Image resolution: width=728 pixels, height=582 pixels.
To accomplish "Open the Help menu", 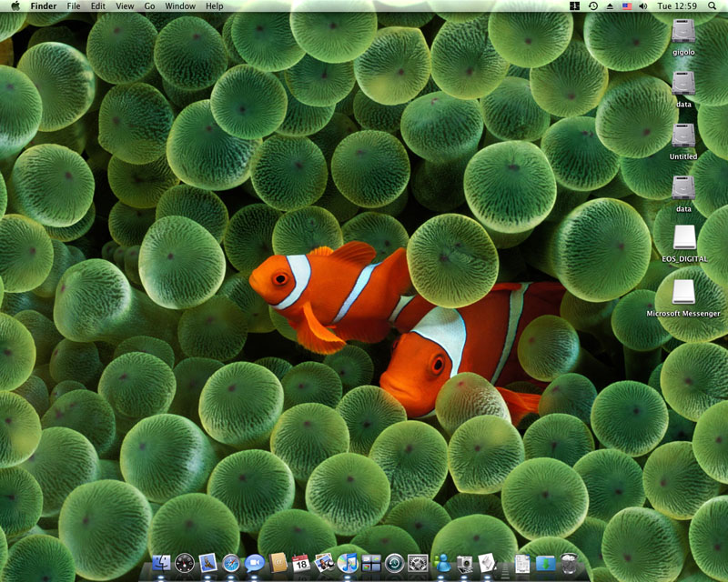I will (215, 6).
